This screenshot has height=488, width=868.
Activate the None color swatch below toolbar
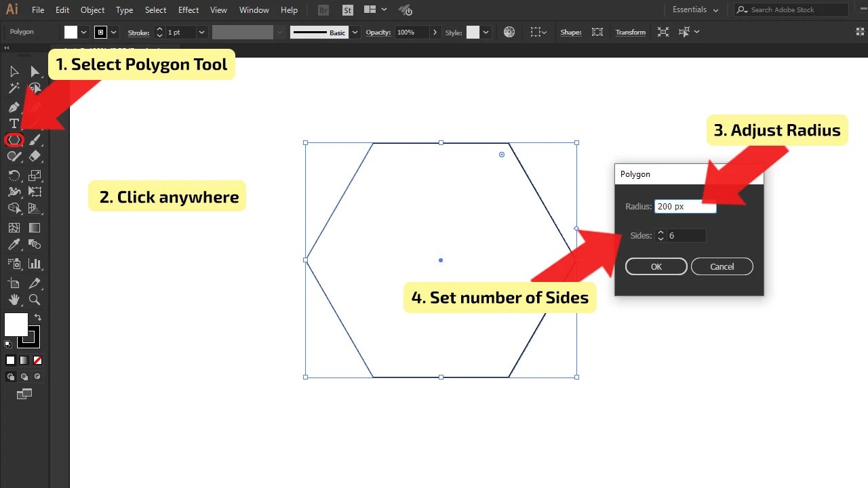pyautogui.click(x=38, y=360)
